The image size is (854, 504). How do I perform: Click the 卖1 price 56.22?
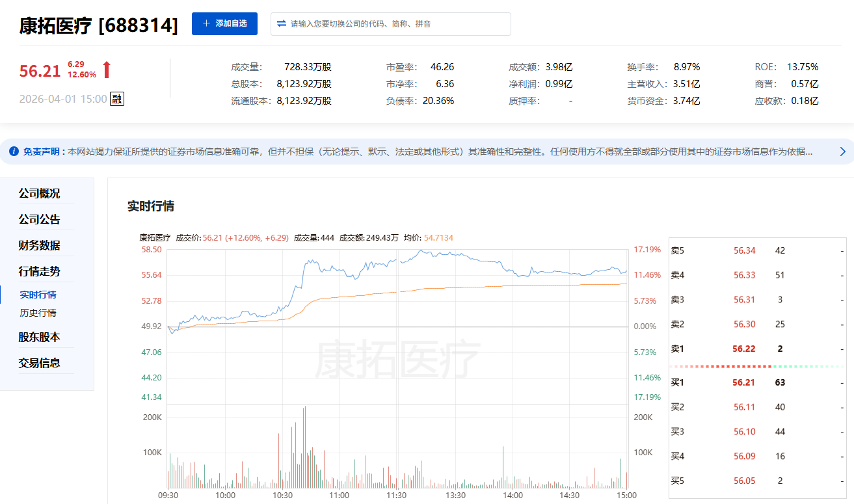pyautogui.click(x=744, y=349)
